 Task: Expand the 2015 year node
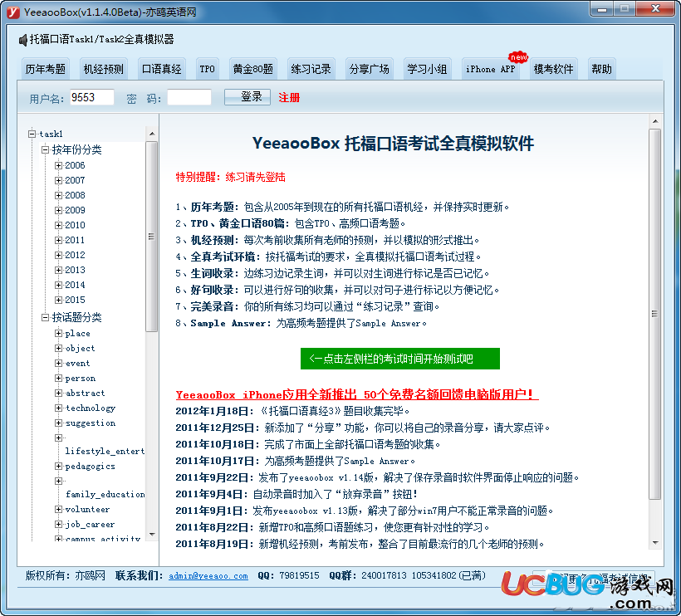(58, 300)
